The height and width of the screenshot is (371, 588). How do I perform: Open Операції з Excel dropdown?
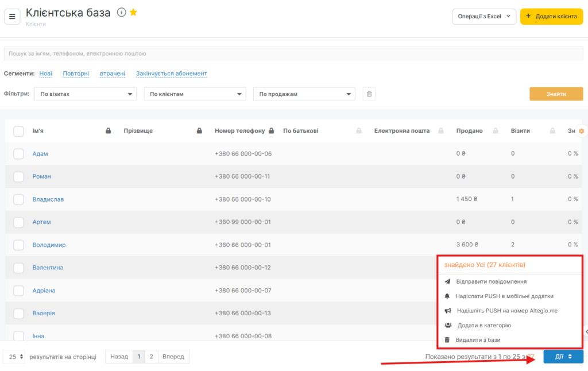(484, 17)
